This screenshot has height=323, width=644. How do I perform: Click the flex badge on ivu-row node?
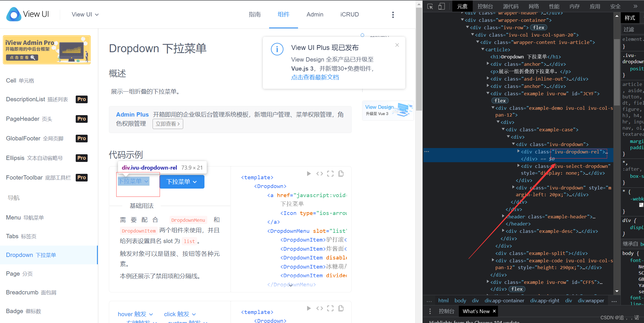click(x=539, y=28)
